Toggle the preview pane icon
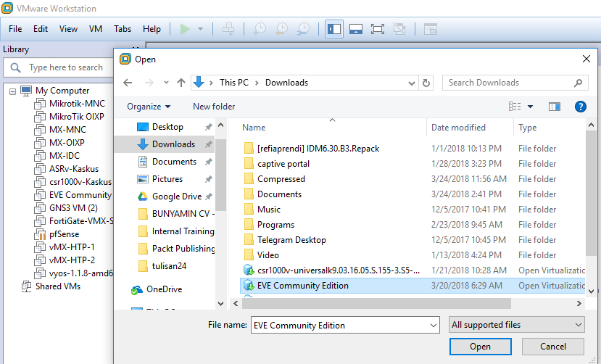The height and width of the screenshot is (364, 601). click(555, 107)
